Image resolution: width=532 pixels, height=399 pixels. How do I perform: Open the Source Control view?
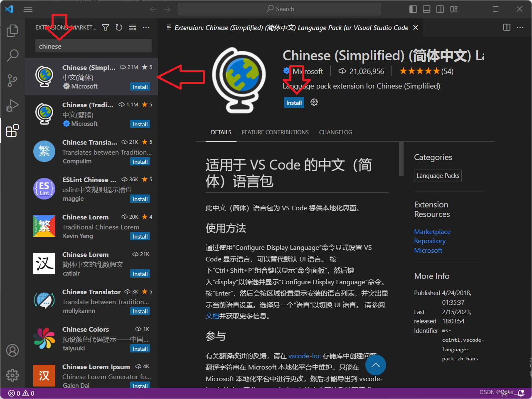pyautogui.click(x=12, y=81)
